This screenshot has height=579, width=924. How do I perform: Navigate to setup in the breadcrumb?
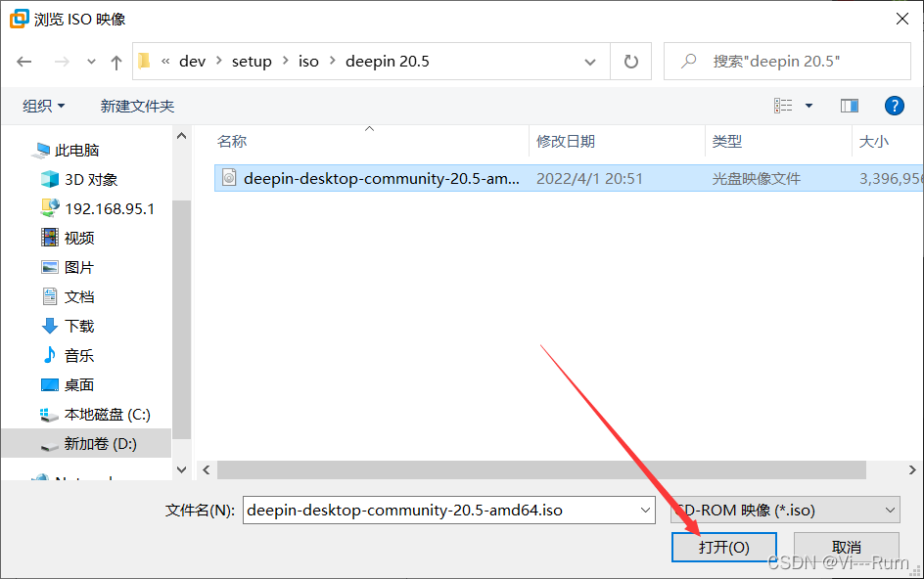pyautogui.click(x=252, y=62)
